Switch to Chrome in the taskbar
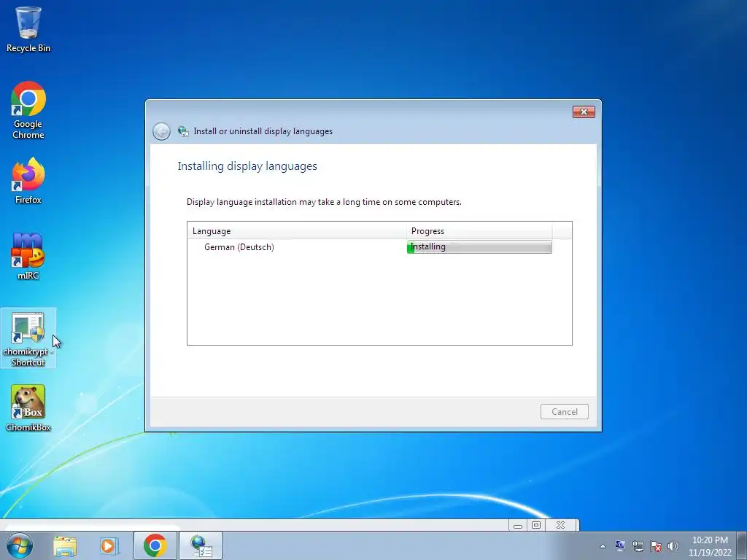This screenshot has width=747, height=560. coord(155,545)
